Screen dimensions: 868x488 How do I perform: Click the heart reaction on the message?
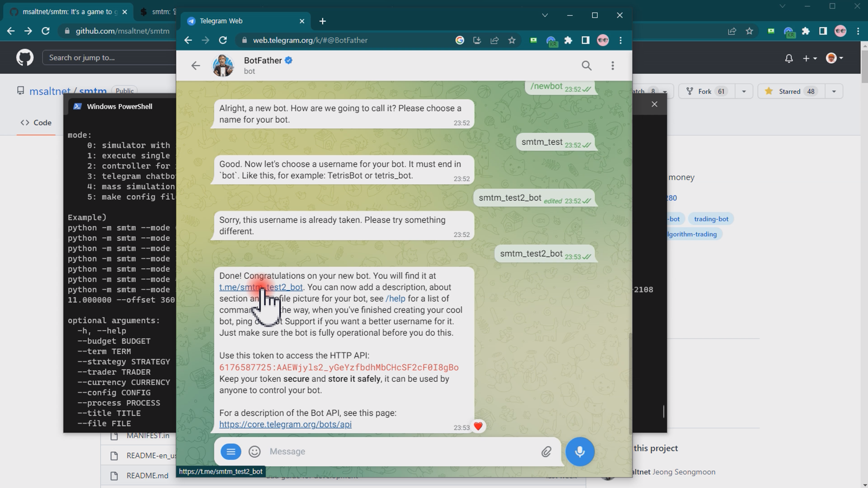(x=478, y=426)
